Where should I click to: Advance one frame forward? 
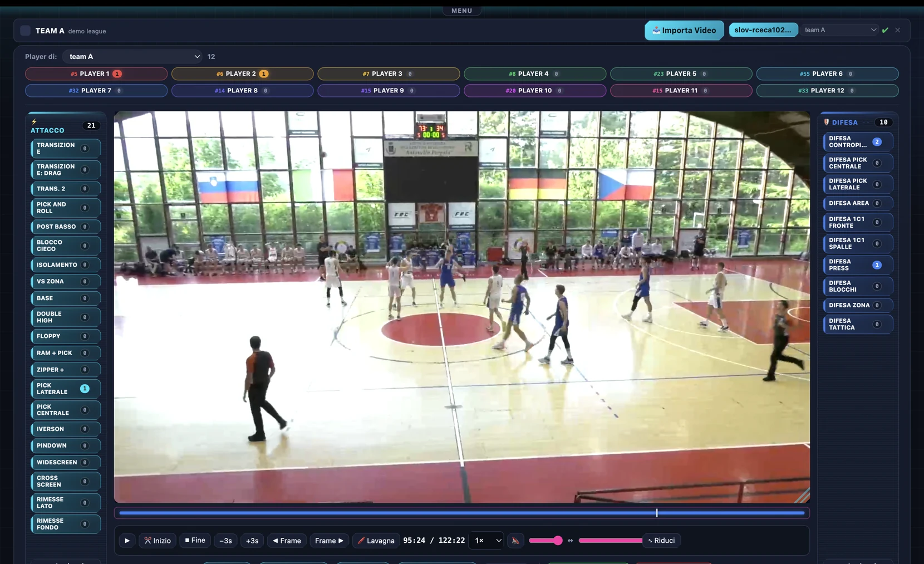click(x=329, y=541)
